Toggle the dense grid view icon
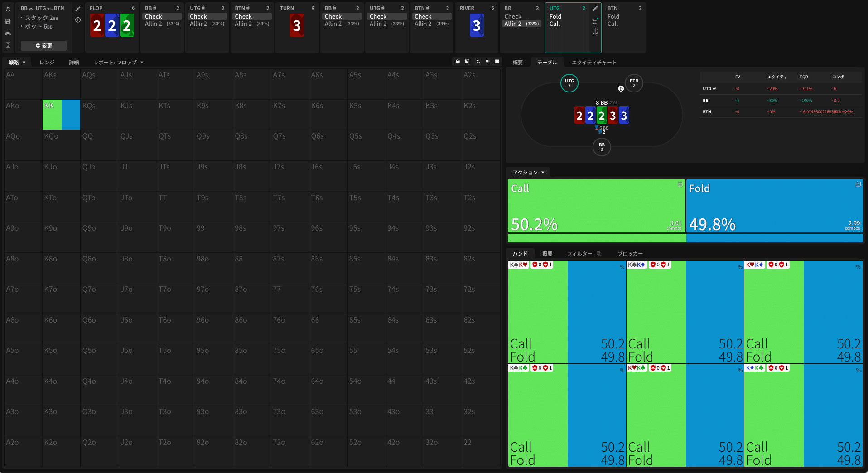Image resolution: width=868 pixels, height=473 pixels. click(x=487, y=62)
